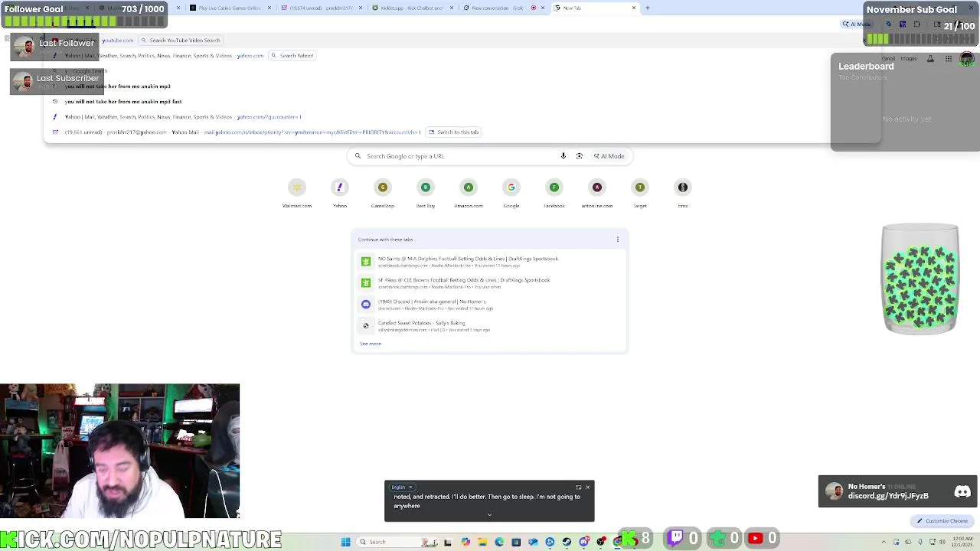Viewport: 980px width, 551px height.
Task: Open the Continue with these tabs options menu
Action: [618, 240]
